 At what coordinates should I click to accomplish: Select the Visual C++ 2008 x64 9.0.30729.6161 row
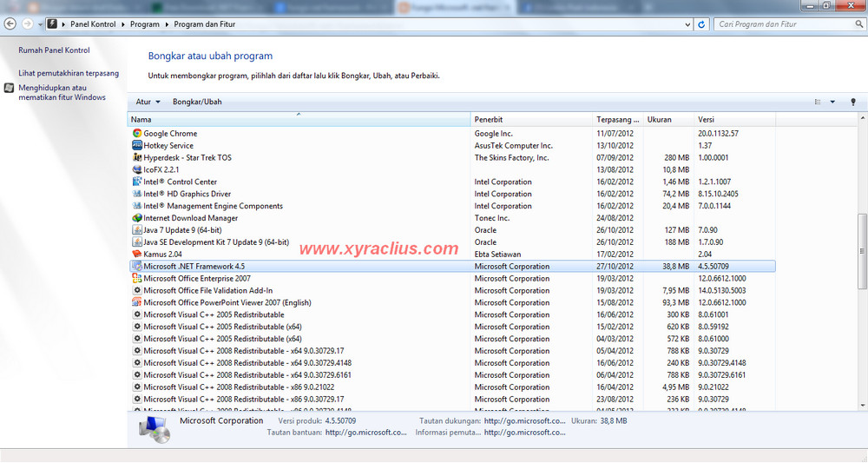click(x=452, y=375)
